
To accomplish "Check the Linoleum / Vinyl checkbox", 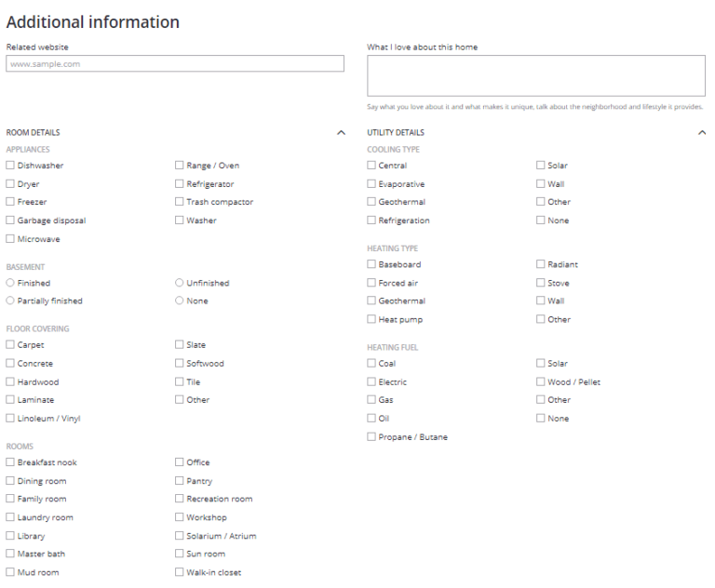I will pos(10,419).
